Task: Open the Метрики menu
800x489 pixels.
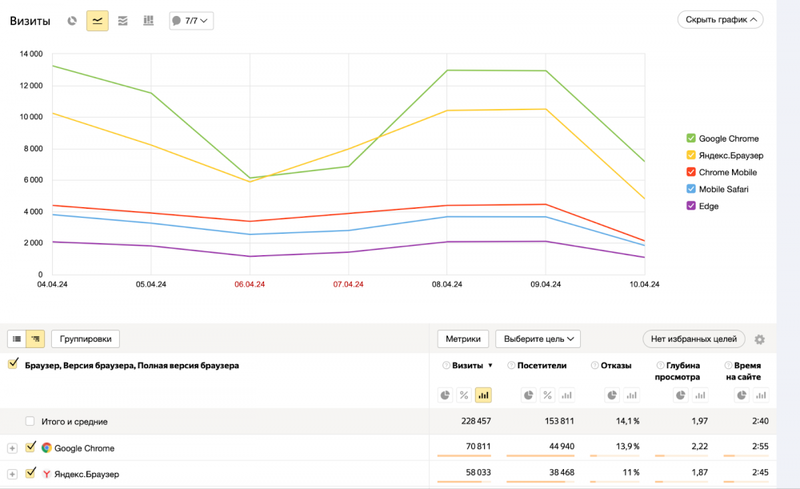Action: click(x=463, y=339)
